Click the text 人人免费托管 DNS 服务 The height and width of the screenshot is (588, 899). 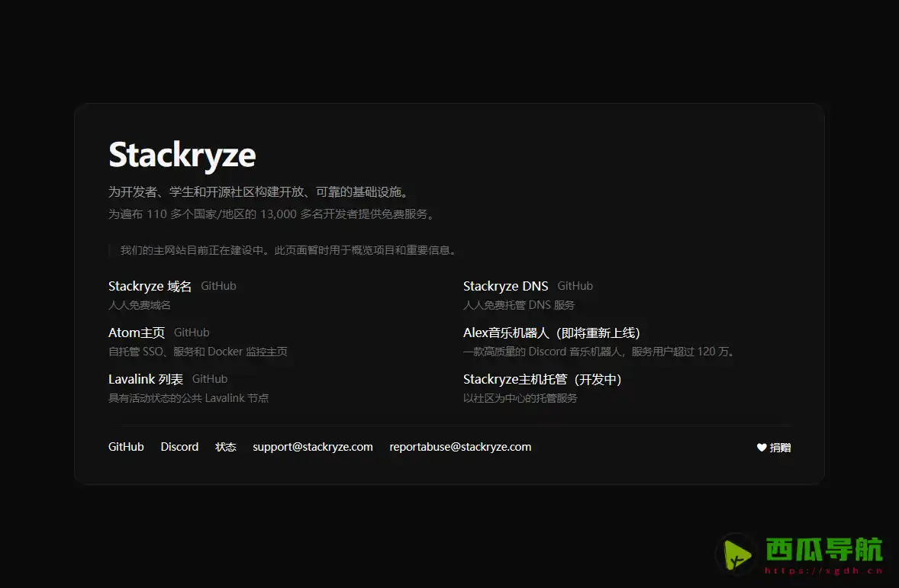click(x=519, y=305)
